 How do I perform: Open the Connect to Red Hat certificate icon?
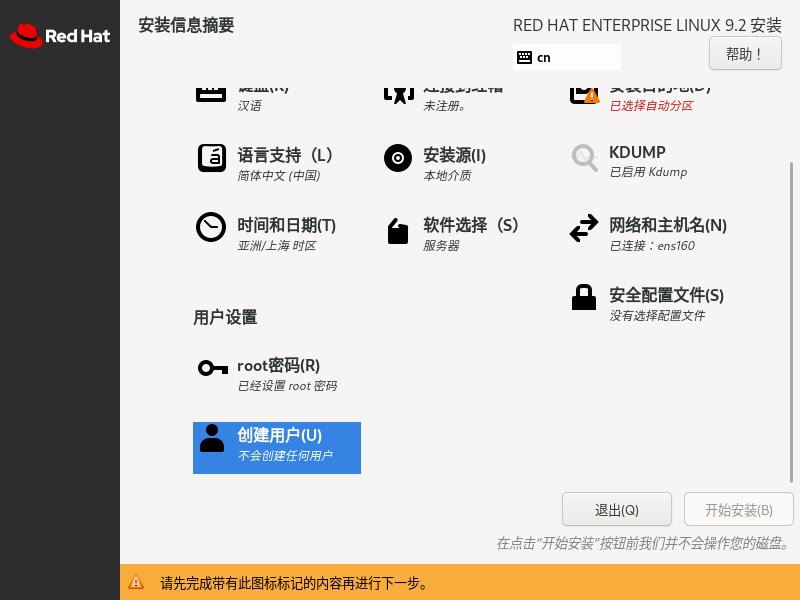[x=398, y=94]
